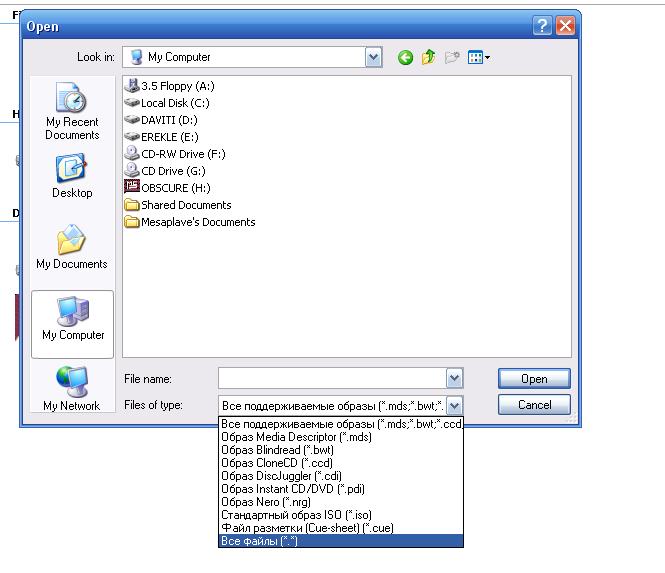
Task: Select CD-RW Drive (F:)
Action: point(175,154)
